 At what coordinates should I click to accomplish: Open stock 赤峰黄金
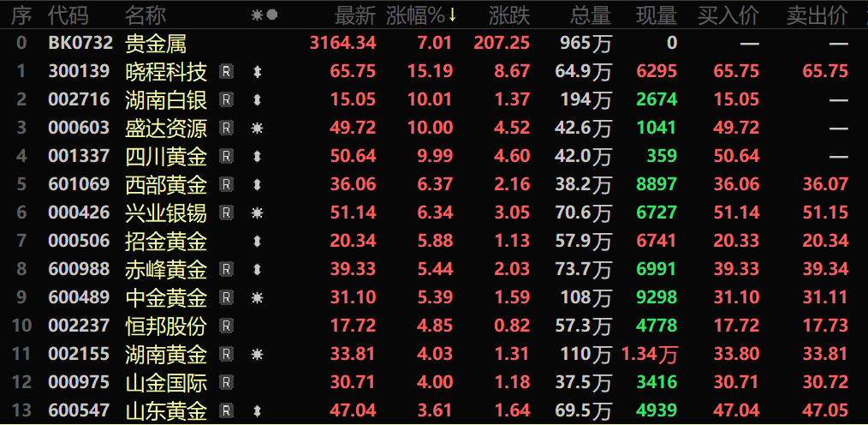click(166, 269)
